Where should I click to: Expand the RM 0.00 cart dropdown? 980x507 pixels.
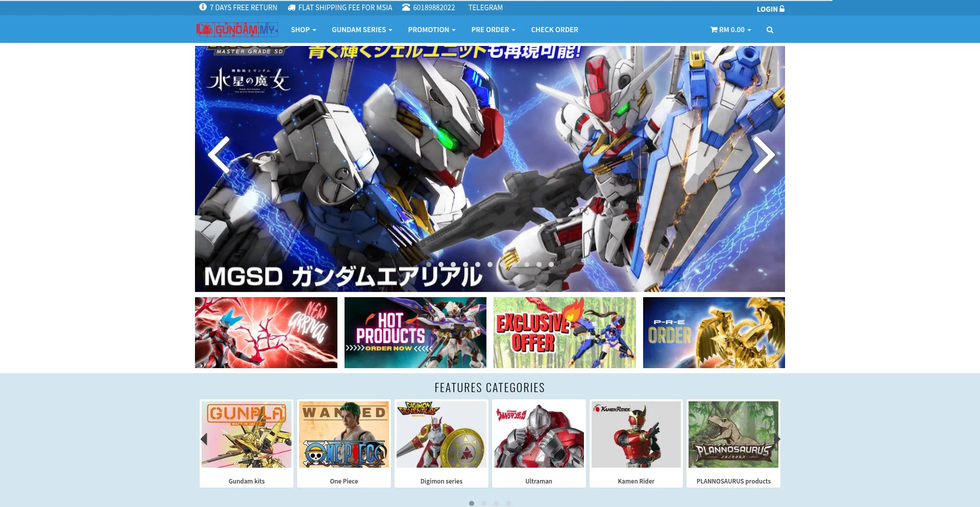(x=730, y=30)
